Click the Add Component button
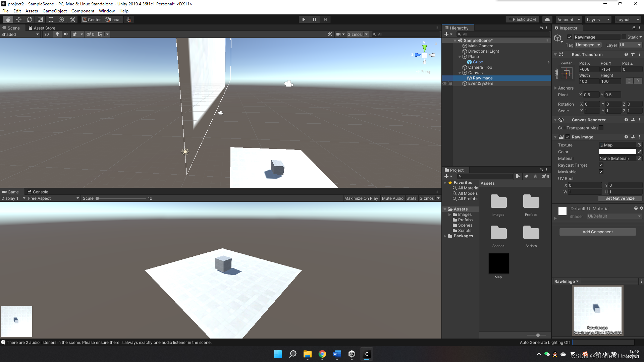 pyautogui.click(x=597, y=232)
